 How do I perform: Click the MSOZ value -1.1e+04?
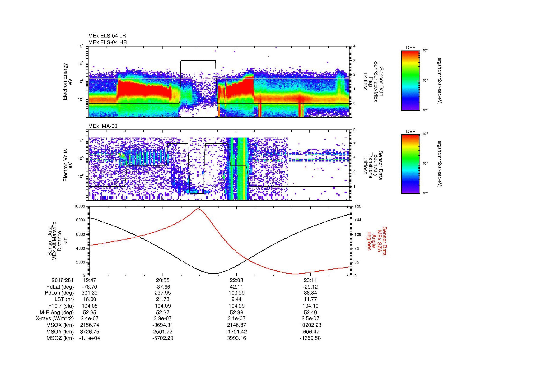(90, 338)
